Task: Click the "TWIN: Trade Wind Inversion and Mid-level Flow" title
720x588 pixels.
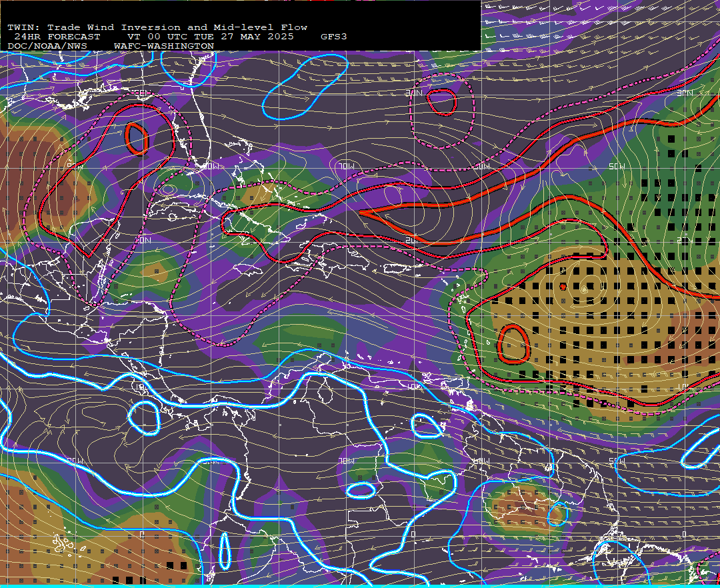Action: (x=157, y=27)
